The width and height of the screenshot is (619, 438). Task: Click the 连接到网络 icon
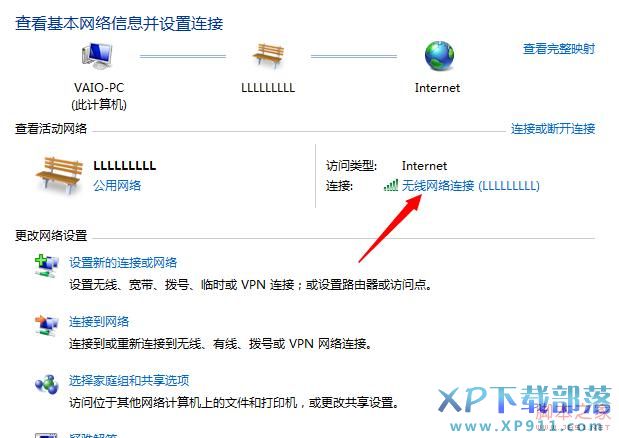tap(47, 325)
